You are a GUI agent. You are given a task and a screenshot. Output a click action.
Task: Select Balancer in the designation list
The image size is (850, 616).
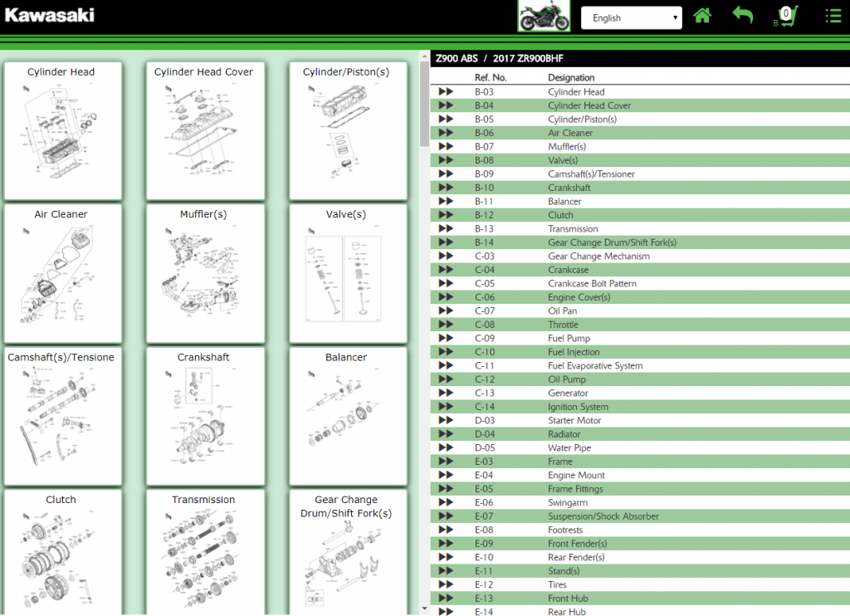point(564,201)
